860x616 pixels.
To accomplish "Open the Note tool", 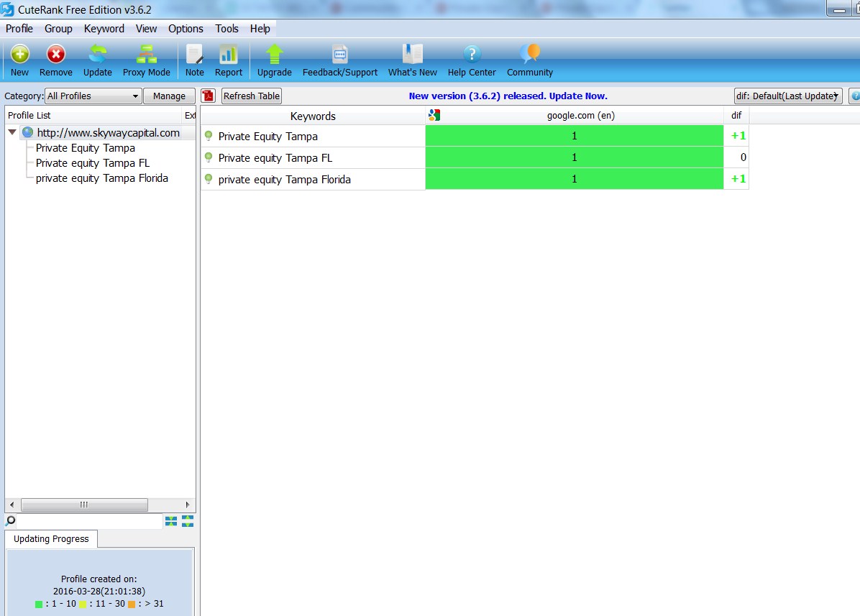I will pyautogui.click(x=194, y=55).
